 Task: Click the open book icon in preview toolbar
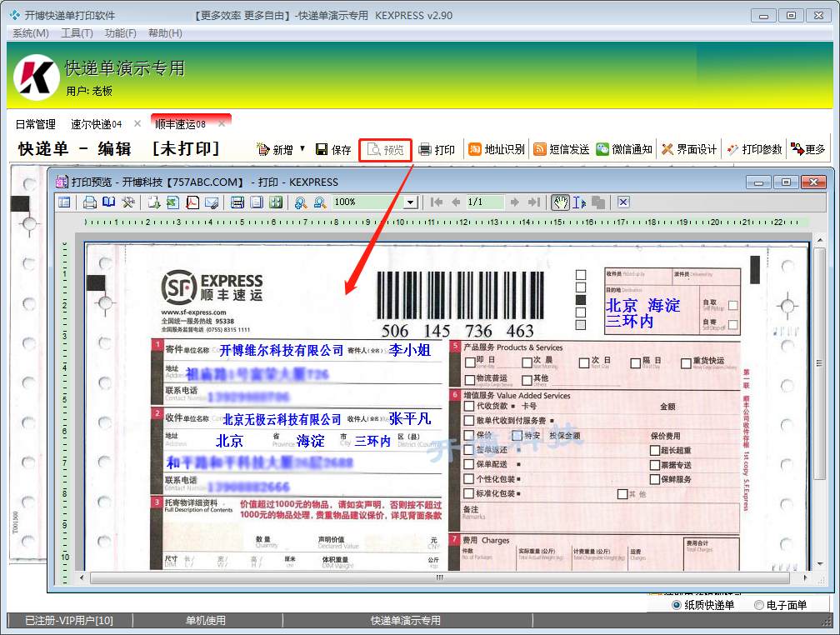pos(108,202)
